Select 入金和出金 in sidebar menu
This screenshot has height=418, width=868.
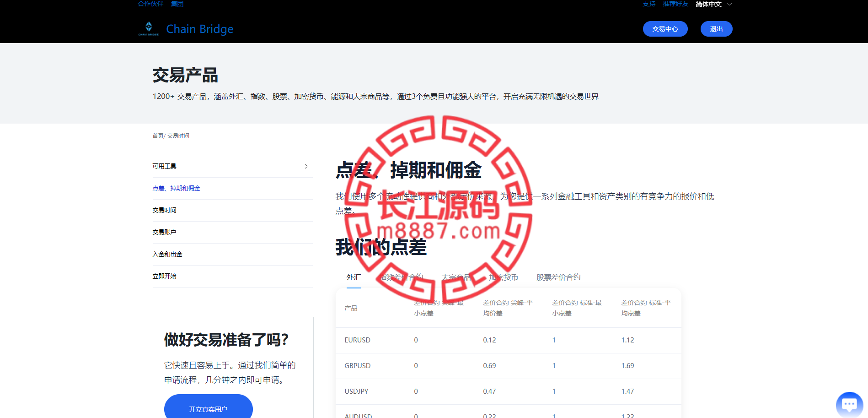coord(167,254)
